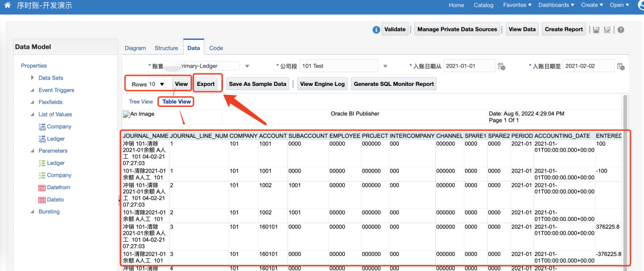Viewport: 644px width, 271px height.
Task: Click the 公司段 field showing 101 Test
Action: [x=339, y=66]
